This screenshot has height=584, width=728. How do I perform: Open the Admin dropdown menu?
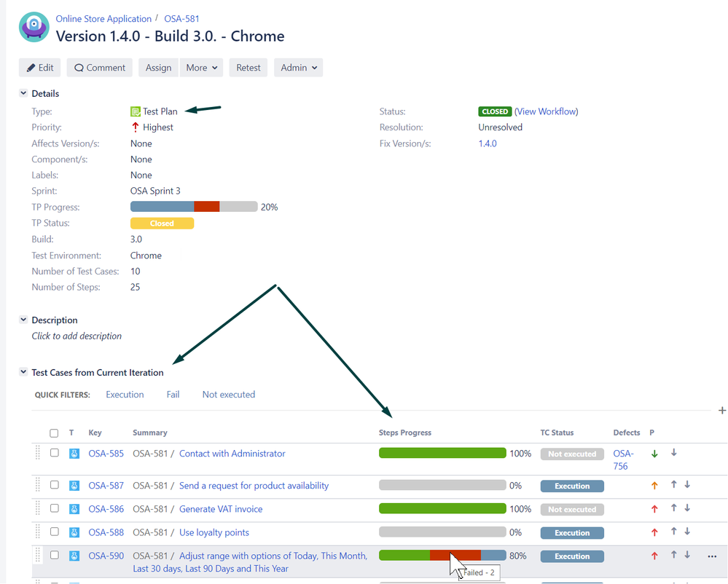(299, 68)
